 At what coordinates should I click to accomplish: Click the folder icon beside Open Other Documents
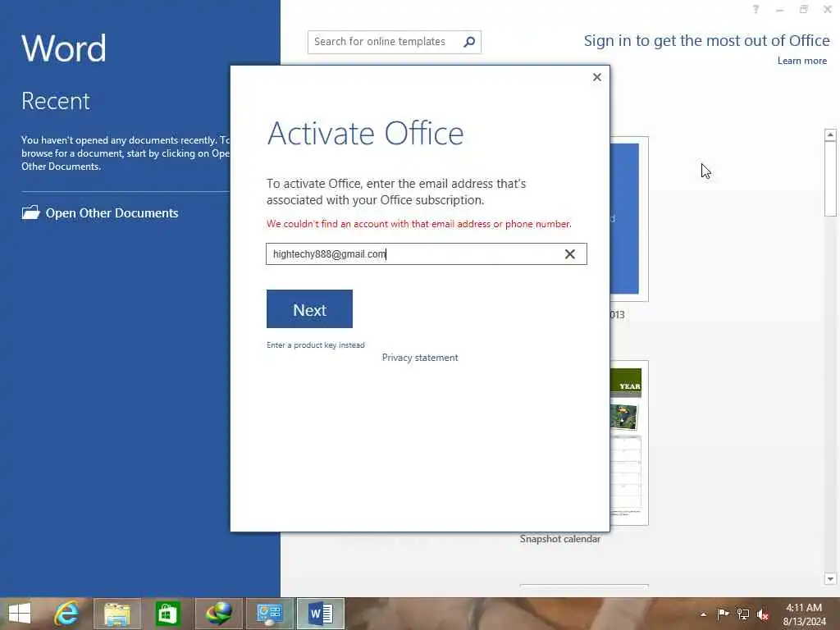click(30, 212)
